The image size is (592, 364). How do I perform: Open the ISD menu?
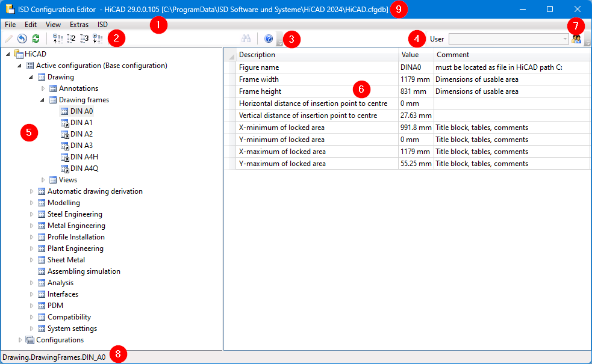[103, 25]
